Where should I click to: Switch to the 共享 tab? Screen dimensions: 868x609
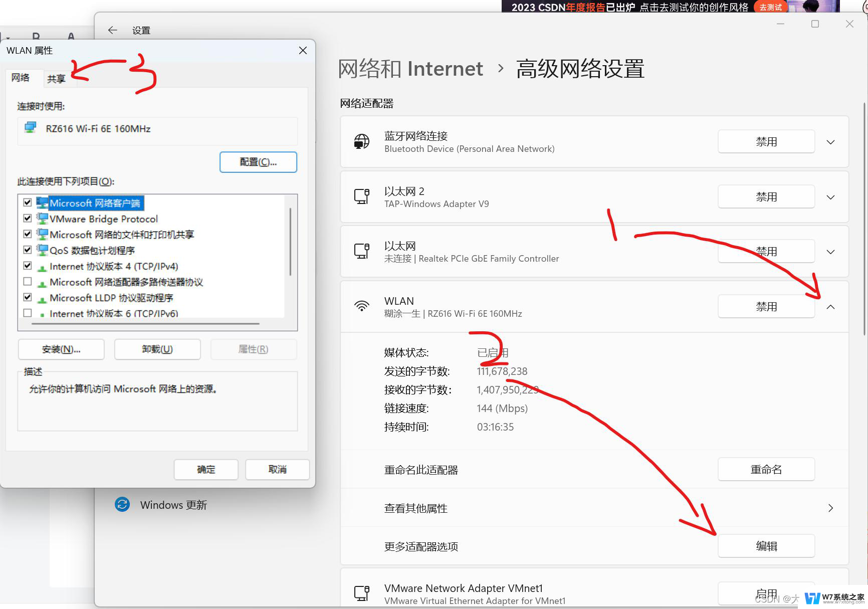pos(56,79)
